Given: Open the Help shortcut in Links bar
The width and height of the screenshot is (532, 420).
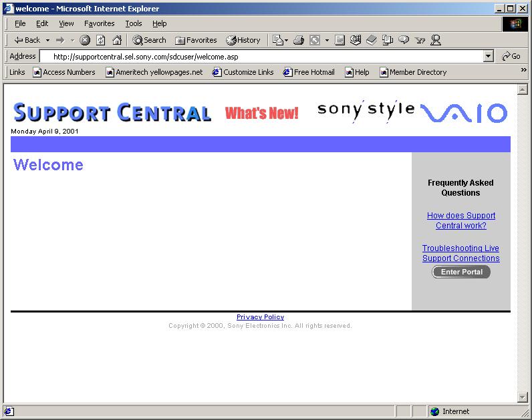Looking at the screenshot, I should pyautogui.click(x=357, y=72).
